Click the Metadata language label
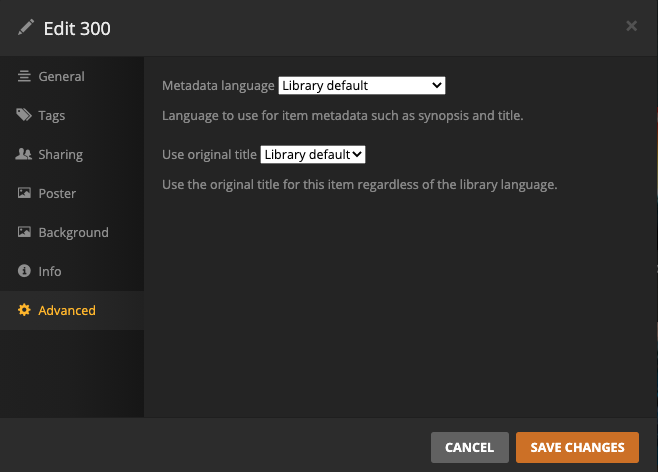Image resolution: width=658 pixels, height=472 pixels. 218,86
